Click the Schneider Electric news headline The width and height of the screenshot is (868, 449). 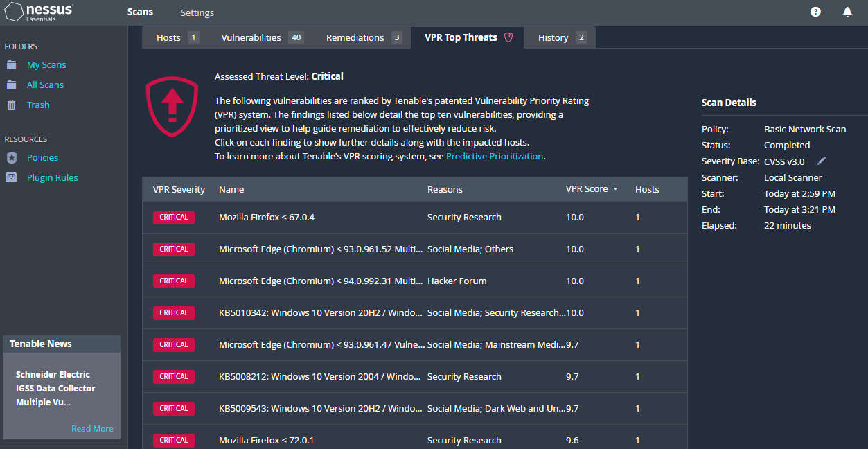55,388
